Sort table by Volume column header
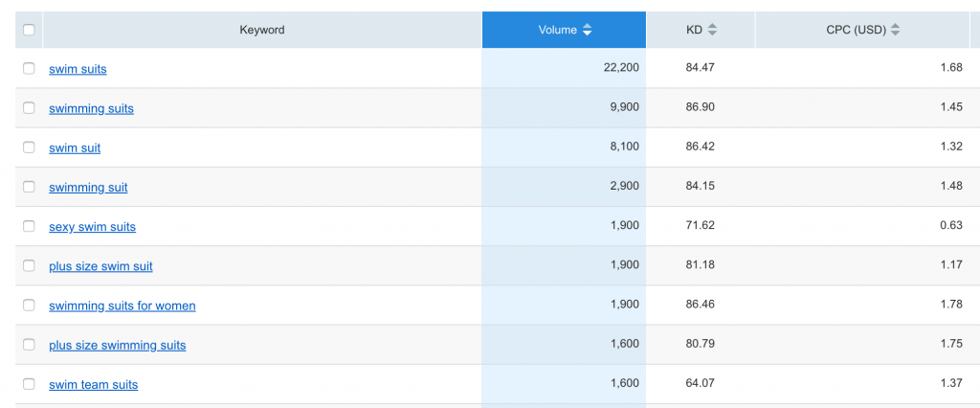Viewport: 980px width, 408px height. [x=557, y=31]
